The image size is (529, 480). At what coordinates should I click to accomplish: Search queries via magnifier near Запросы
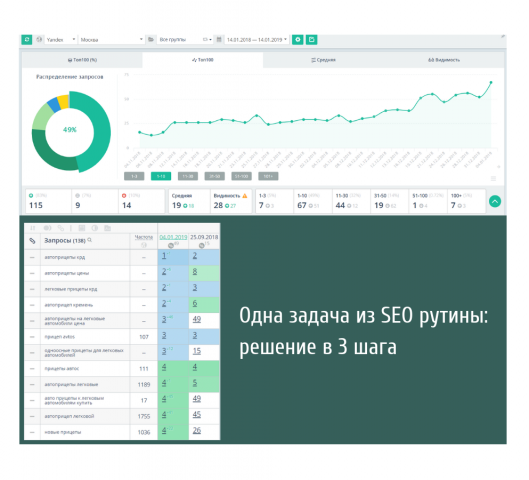(x=89, y=240)
